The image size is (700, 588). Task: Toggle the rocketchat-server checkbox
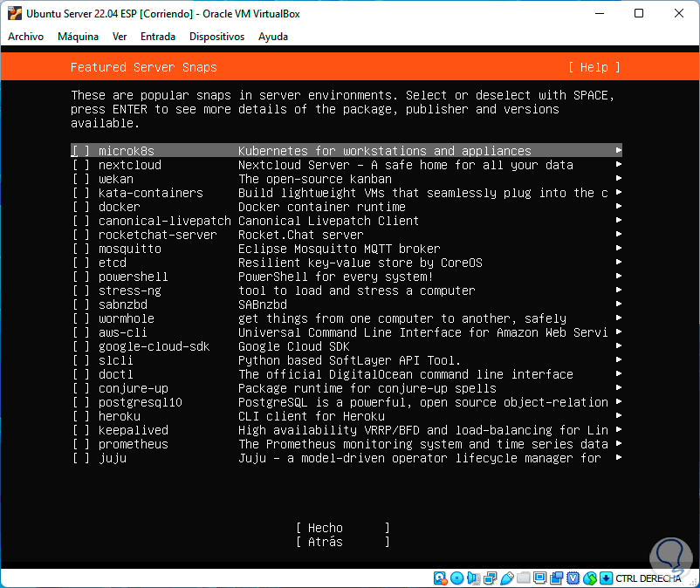tap(81, 235)
